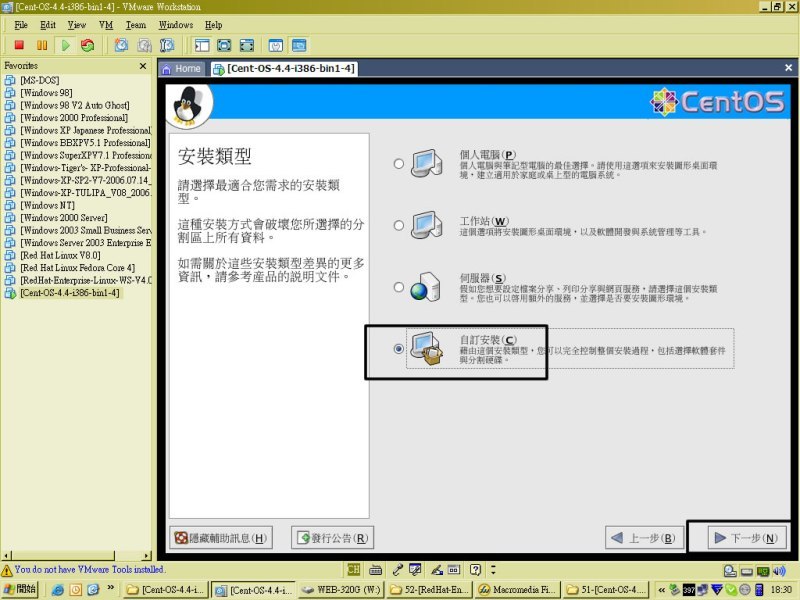This screenshot has height=600, width=800.
Task: Open the File menu
Action: (21, 25)
